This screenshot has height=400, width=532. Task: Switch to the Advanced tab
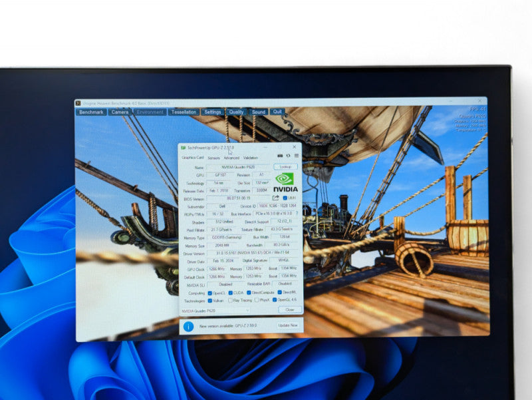tap(231, 158)
